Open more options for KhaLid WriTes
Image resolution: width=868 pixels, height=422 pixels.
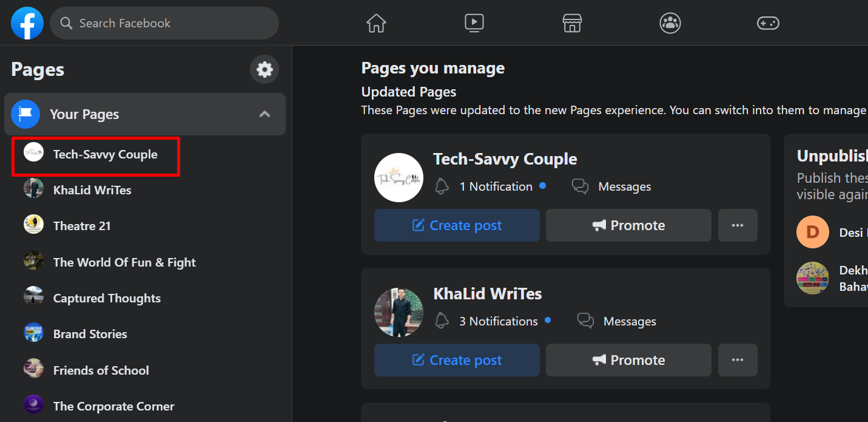738,360
